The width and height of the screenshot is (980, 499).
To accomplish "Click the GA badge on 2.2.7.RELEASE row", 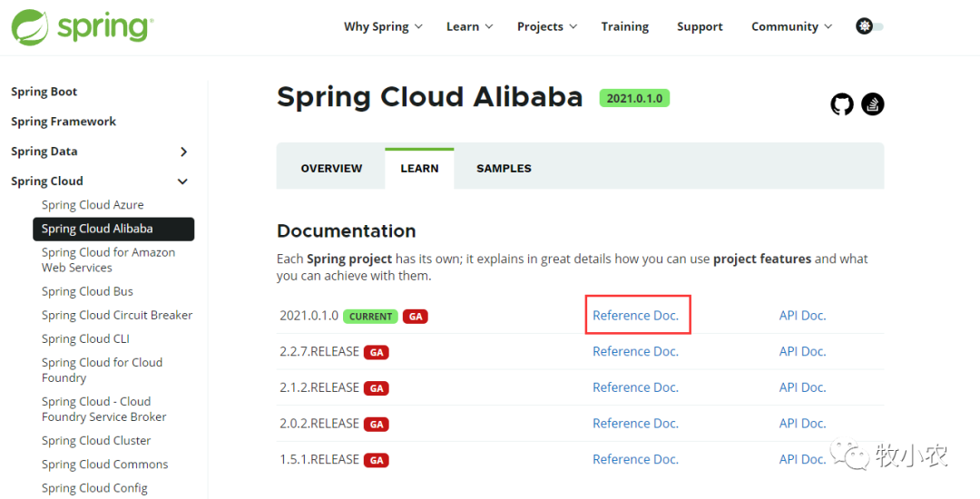I will pyautogui.click(x=377, y=352).
